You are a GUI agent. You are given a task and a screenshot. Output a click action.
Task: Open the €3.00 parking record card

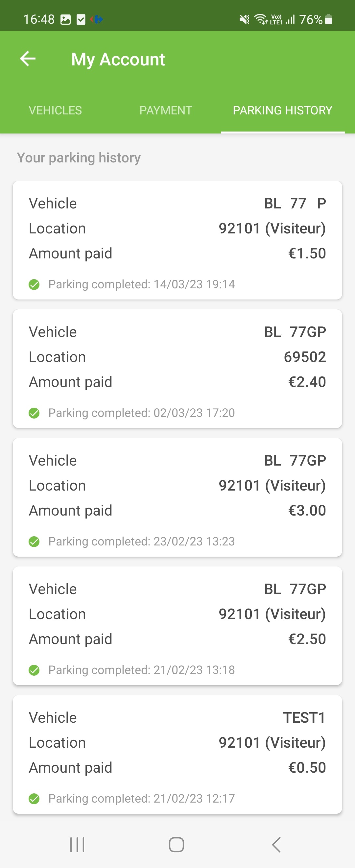coord(177,497)
